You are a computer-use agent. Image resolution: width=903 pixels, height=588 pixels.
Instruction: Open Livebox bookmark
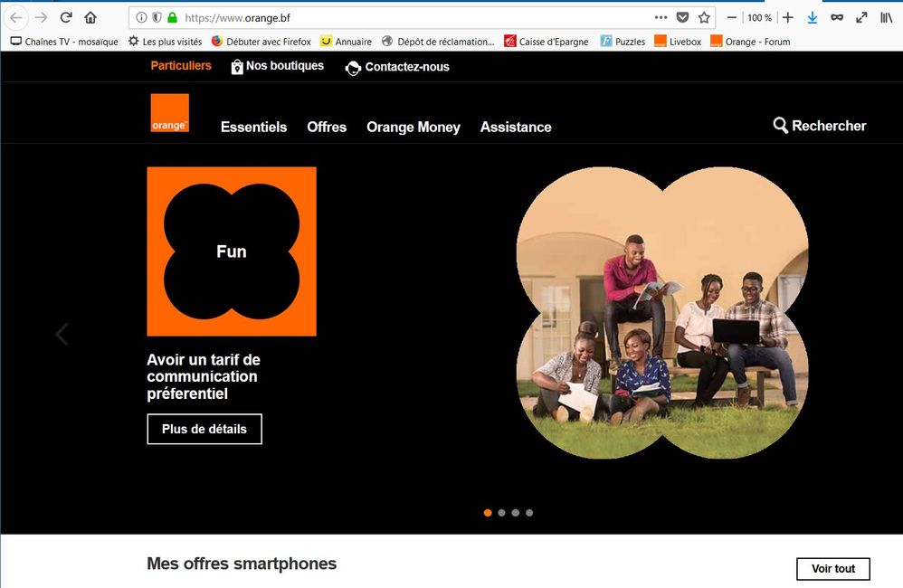(x=678, y=42)
